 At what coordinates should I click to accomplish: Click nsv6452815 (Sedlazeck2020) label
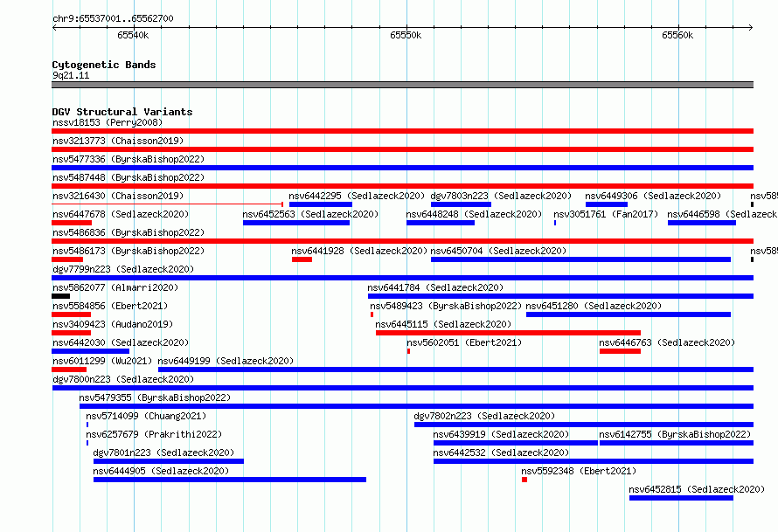click(x=697, y=489)
